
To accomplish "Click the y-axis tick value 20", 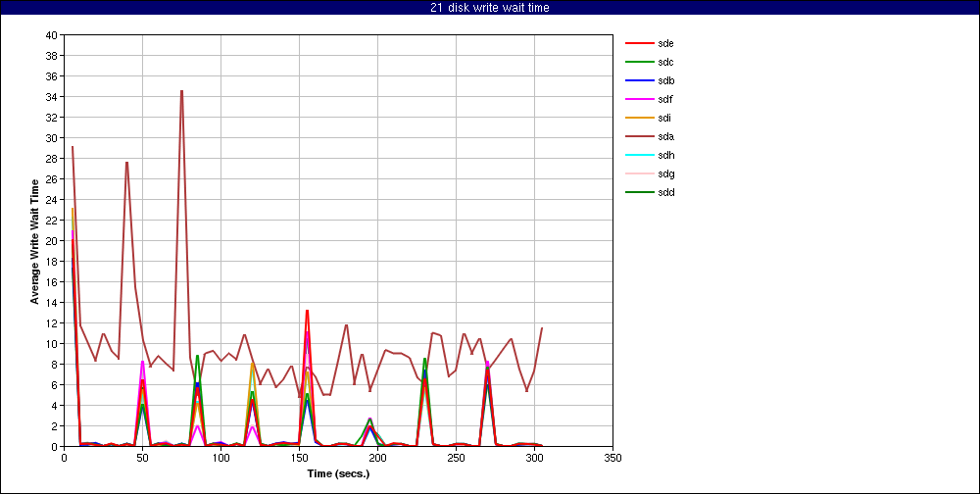I will (52, 241).
